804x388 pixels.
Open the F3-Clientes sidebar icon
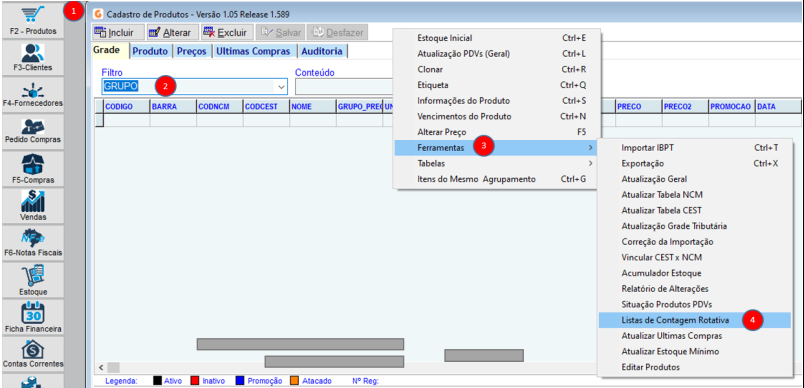(x=33, y=57)
